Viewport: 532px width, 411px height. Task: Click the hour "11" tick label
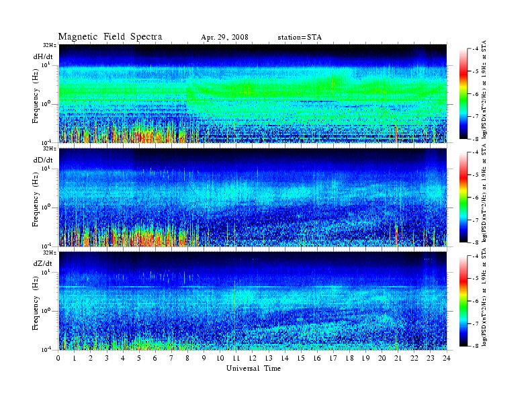pyautogui.click(x=236, y=359)
